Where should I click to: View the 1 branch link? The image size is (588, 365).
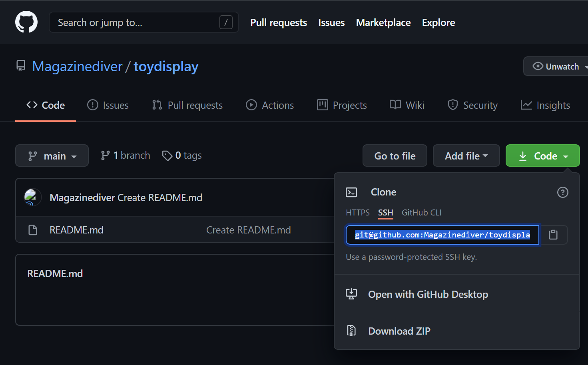tap(126, 156)
